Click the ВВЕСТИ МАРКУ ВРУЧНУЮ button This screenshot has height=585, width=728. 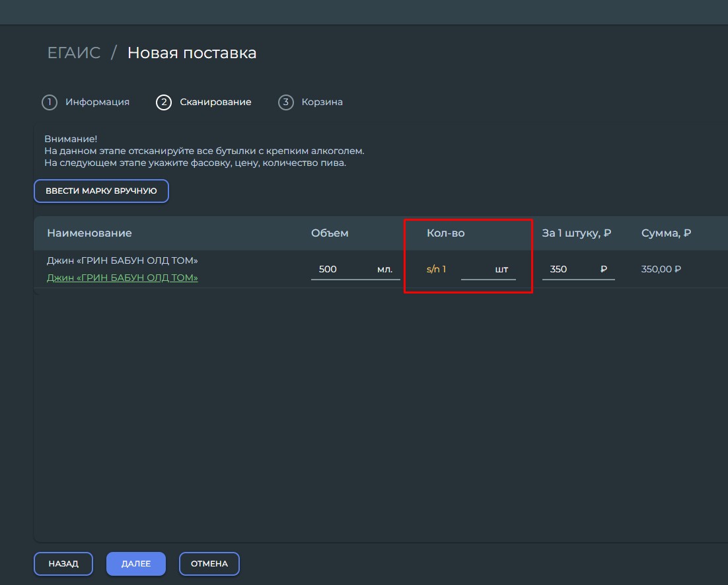coord(101,191)
